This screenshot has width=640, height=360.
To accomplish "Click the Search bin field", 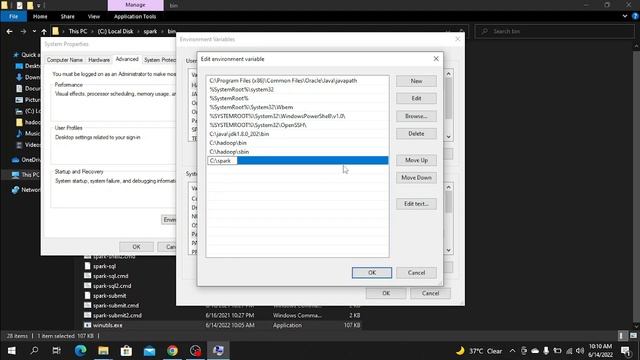I will pos(554,31).
